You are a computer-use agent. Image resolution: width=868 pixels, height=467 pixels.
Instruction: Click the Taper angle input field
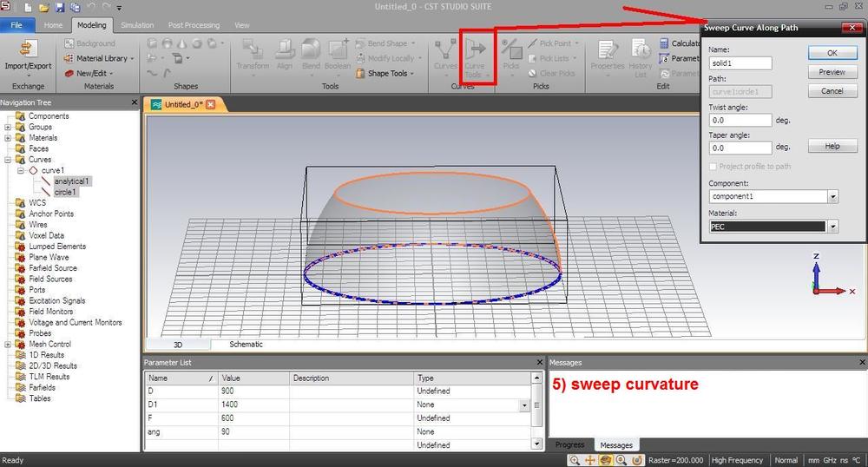pyautogui.click(x=740, y=148)
